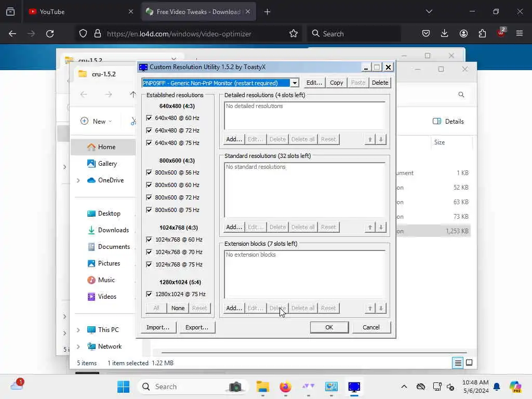Viewport: 532px width, 399px height.
Task: Open Firefox from the taskbar
Action: (285, 387)
